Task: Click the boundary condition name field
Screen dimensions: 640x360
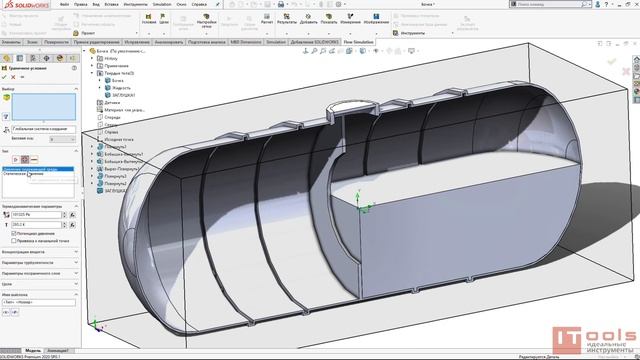Action: pyautogui.click(x=39, y=302)
